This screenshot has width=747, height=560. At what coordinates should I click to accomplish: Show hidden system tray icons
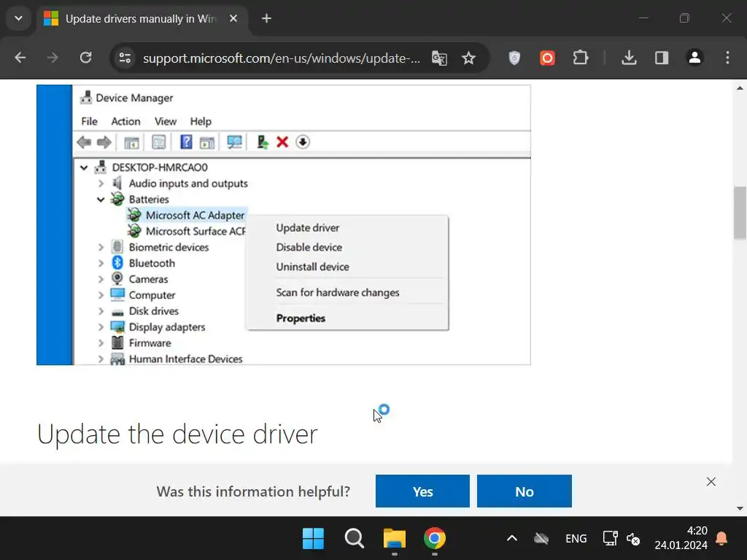pos(512,539)
